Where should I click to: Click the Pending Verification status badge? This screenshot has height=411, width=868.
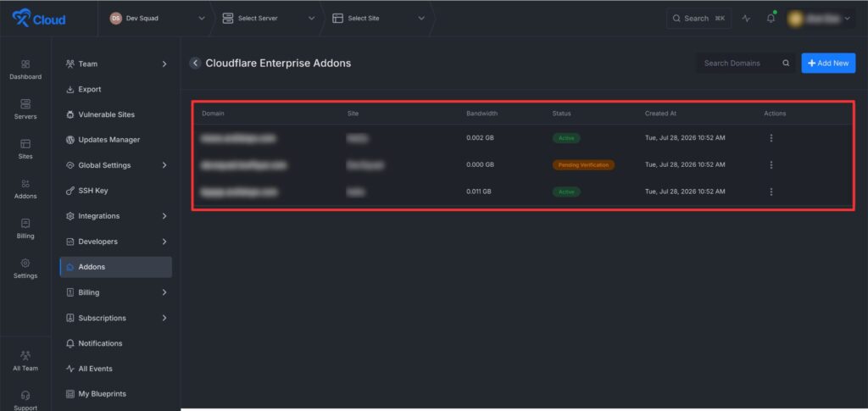583,165
